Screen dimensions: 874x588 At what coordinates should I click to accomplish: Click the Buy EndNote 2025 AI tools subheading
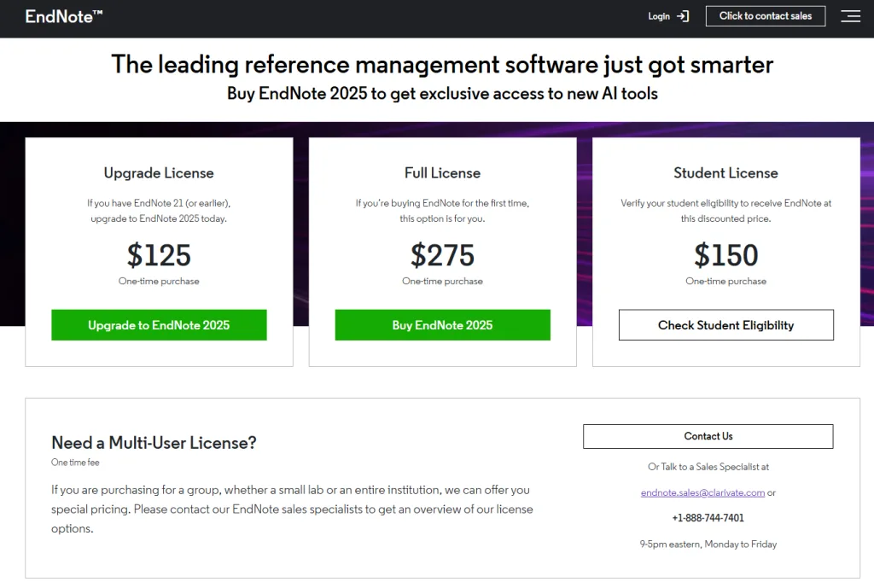pyautogui.click(x=442, y=94)
